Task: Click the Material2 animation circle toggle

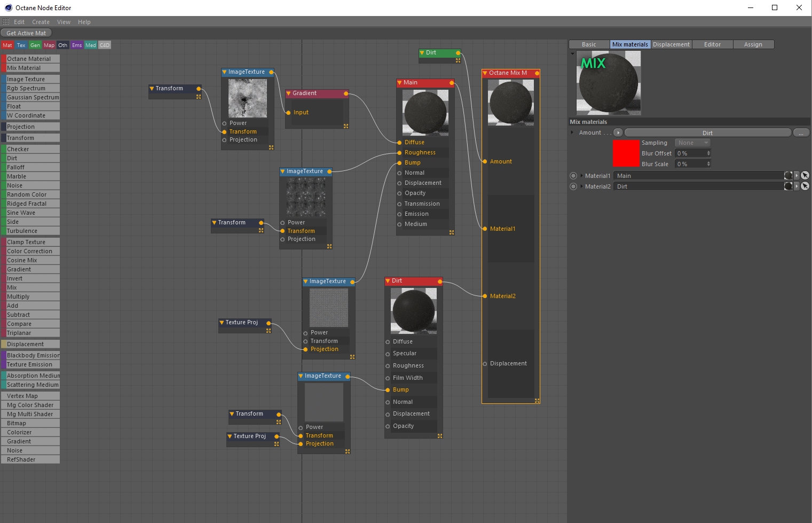Action: (x=573, y=186)
